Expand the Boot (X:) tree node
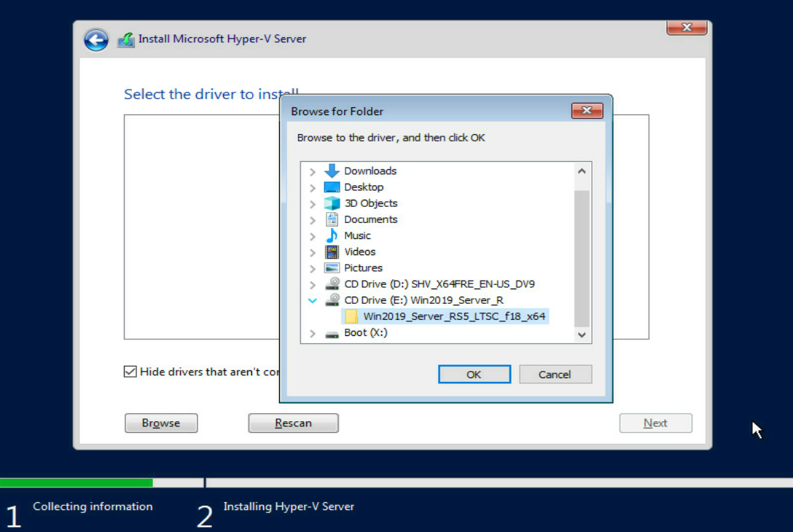Viewport: 793px width, 532px height. 313,334
